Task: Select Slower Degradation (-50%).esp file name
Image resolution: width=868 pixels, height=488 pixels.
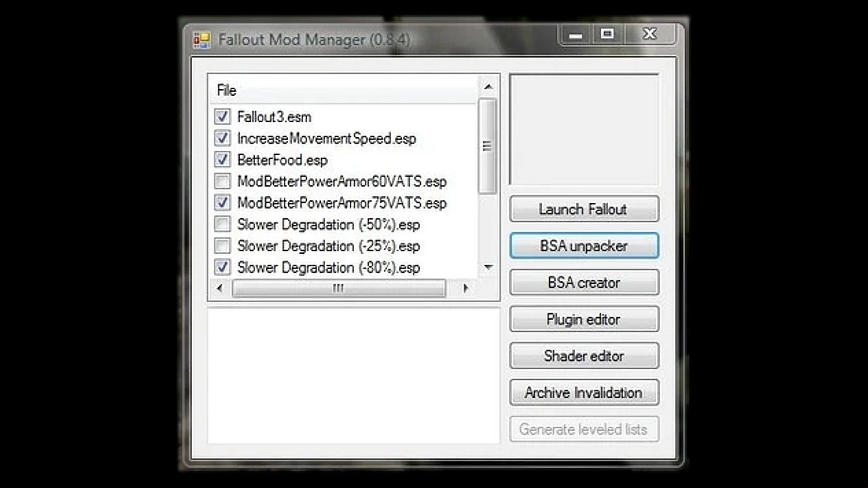Action: point(328,224)
